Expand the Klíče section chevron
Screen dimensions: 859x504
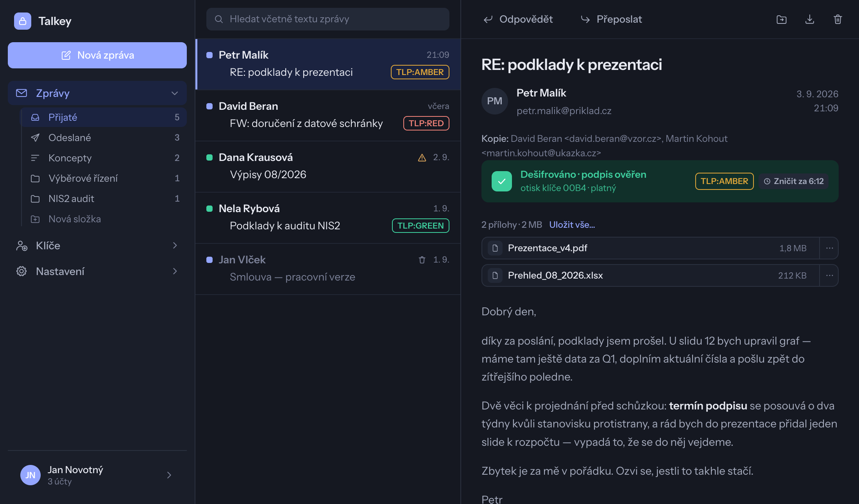pos(175,245)
